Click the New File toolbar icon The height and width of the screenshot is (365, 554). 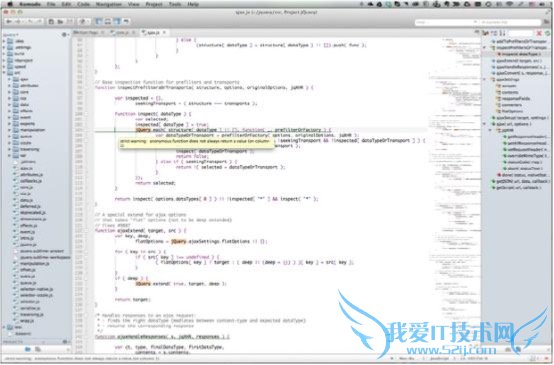tap(51, 22)
